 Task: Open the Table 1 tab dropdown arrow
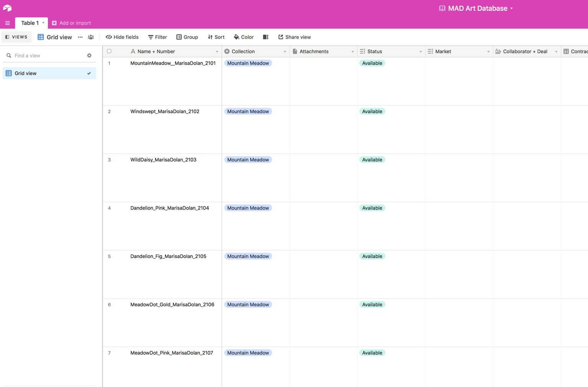pos(43,23)
